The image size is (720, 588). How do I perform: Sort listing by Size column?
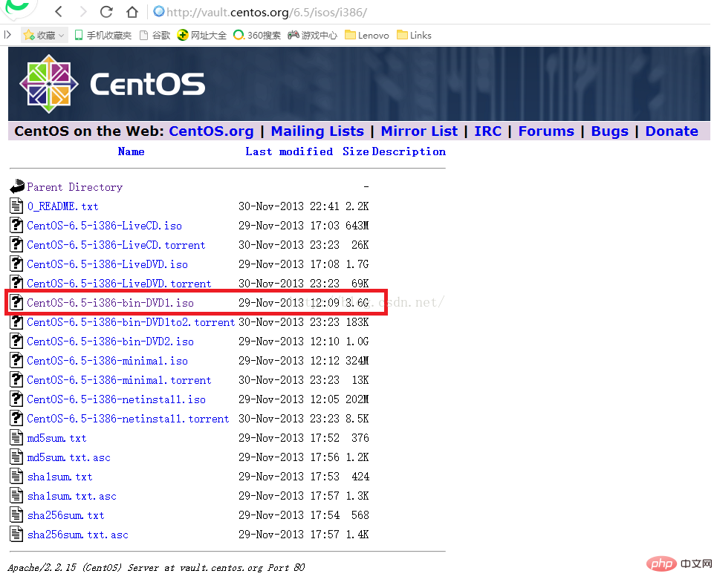(355, 151)
